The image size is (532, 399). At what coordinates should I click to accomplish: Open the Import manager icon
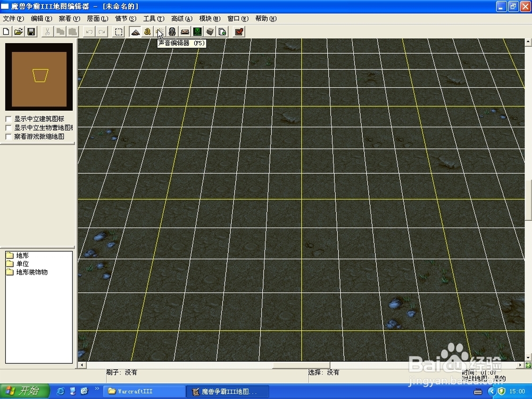coord(222,32)
